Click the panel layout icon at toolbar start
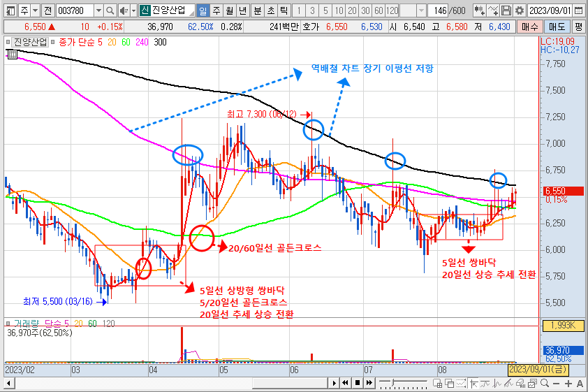This screenshot has height=392, width=588. 10,10
